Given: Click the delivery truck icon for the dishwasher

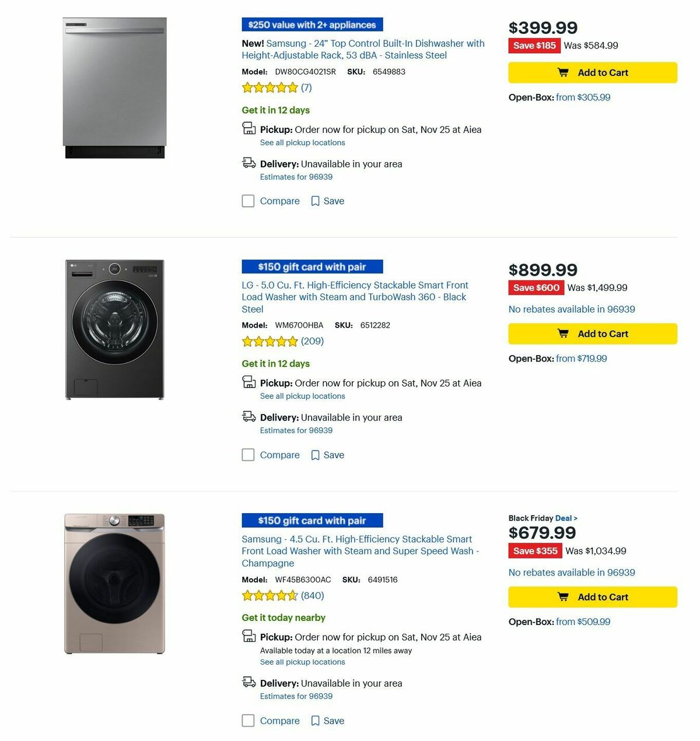Looking at the screenshot, I should pyautogui.click(x=249, y=163).
